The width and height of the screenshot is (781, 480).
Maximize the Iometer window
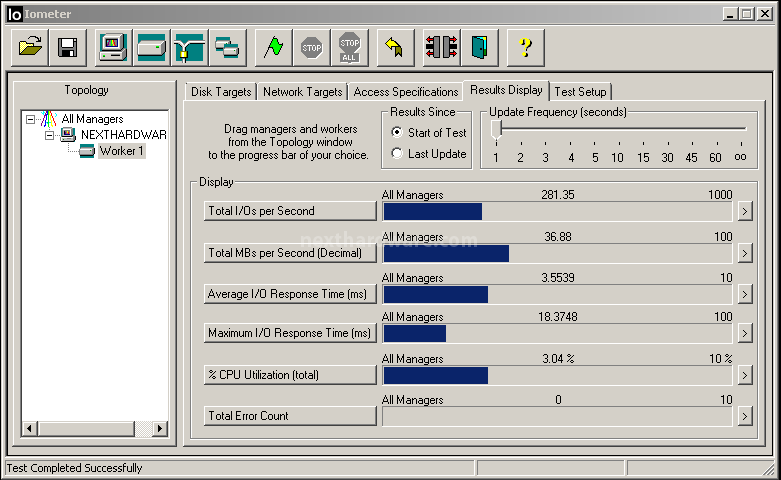pos(746,14)
